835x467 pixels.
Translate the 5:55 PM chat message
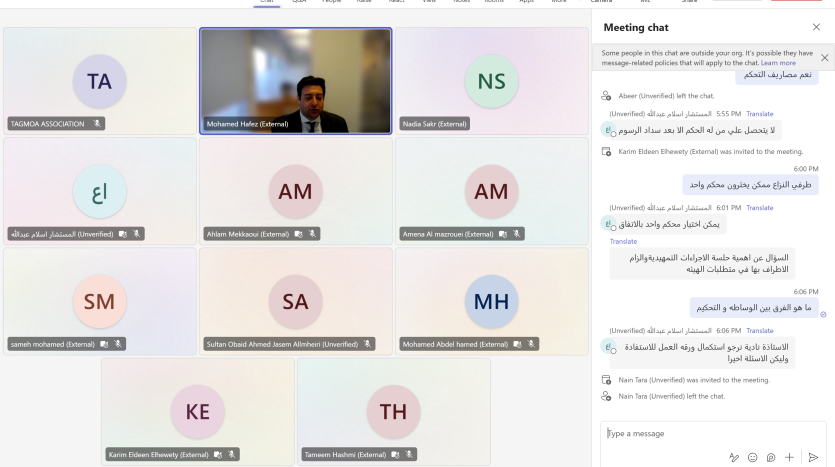759,114
